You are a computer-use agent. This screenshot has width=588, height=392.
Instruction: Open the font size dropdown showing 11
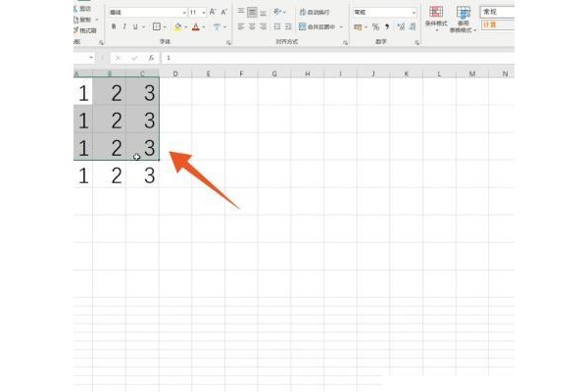[204, 13]
